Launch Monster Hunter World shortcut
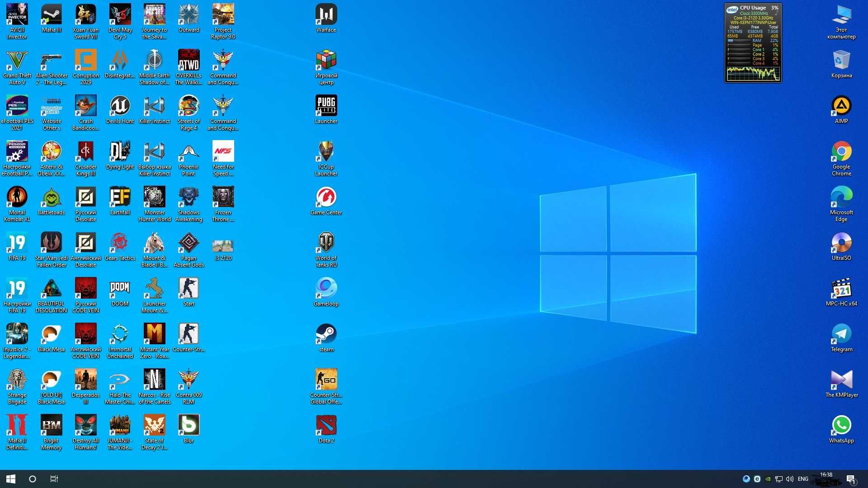This screenshot has width=868, height=488. 155,204
